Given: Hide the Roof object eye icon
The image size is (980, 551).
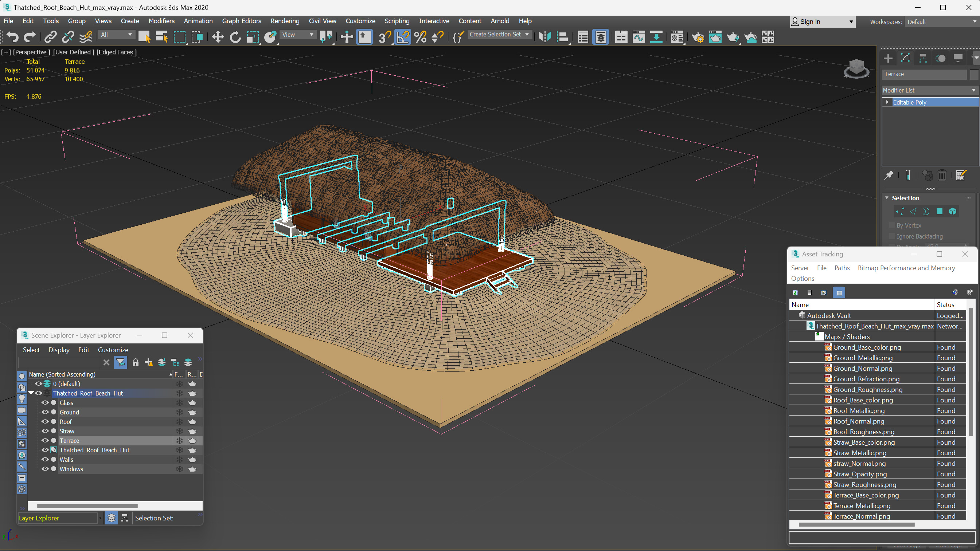Looking at the screenshot, I should point(45,422).
